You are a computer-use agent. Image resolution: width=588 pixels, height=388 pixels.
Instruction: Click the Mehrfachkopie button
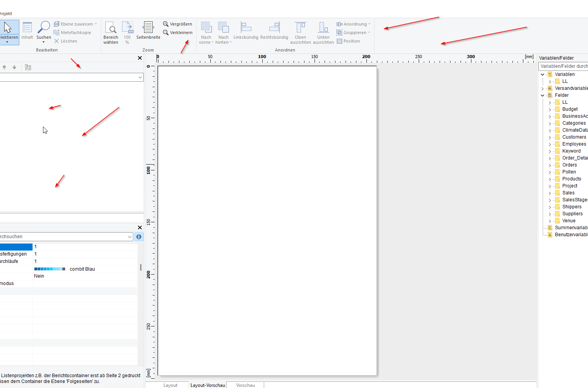(x=72, y=33)
